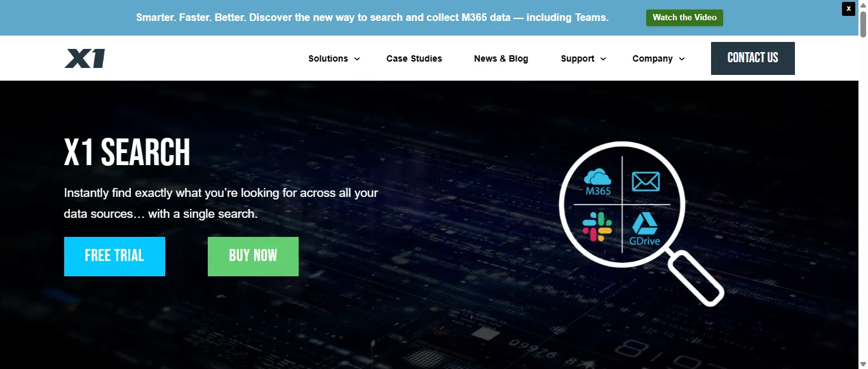Click the Slack logo icon
The image size is (868, 369).
(597, 227)
